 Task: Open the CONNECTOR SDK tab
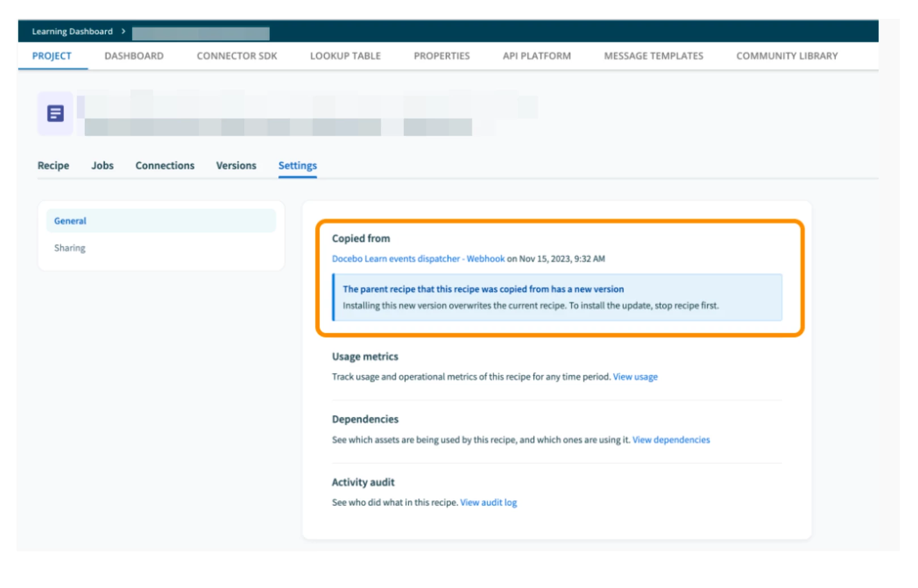click(237, 56)
